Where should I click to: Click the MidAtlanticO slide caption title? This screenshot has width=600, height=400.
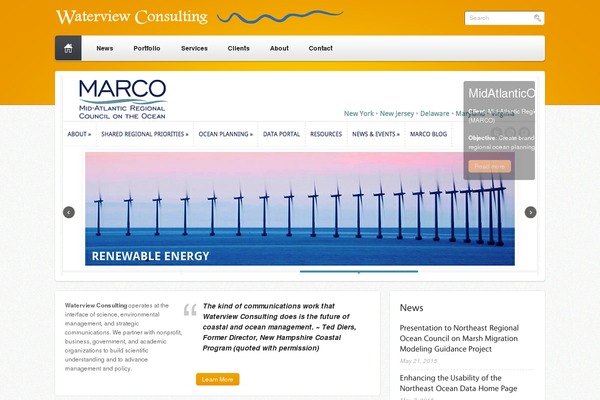point(501,93)
